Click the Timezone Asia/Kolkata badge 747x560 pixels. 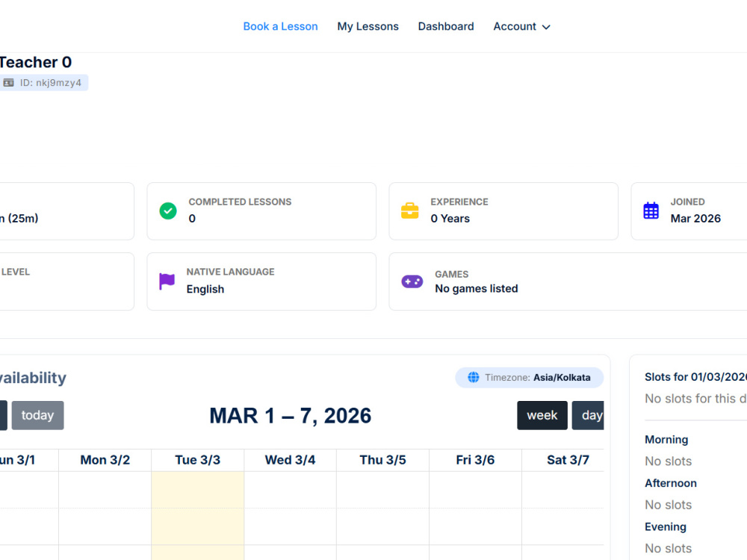530,378
